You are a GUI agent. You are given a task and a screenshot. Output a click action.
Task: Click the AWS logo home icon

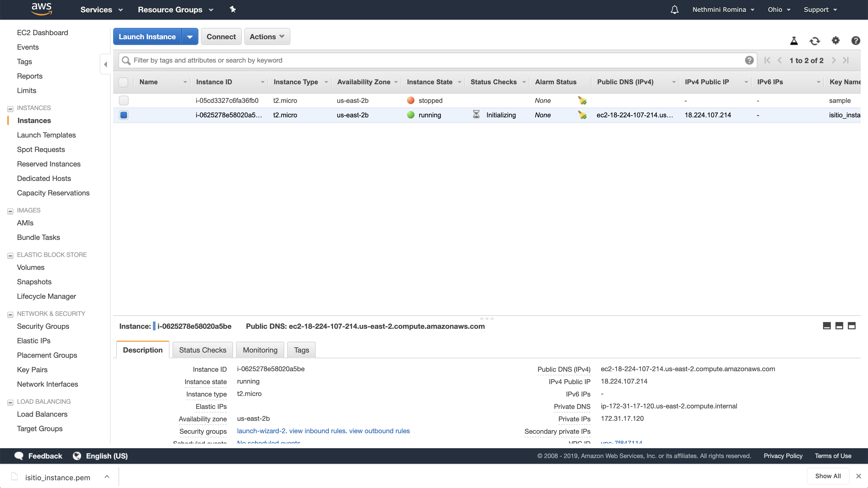click(x=41, y=9)
